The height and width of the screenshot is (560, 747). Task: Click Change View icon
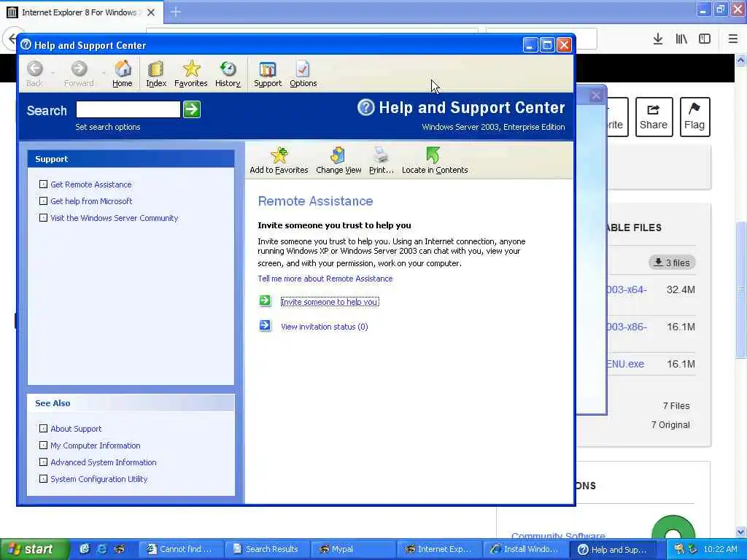[x=338, y=160]
